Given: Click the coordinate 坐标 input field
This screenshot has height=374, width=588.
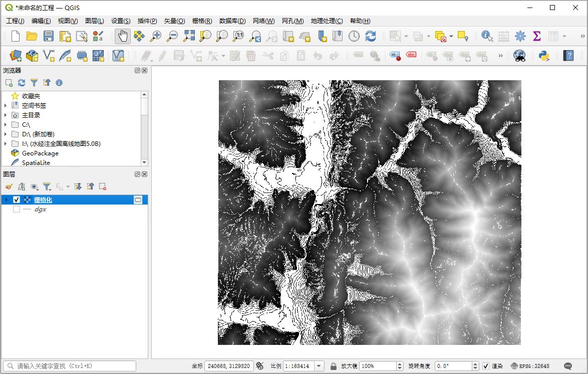Looking at the screenshot, I should tap(228, 366).
